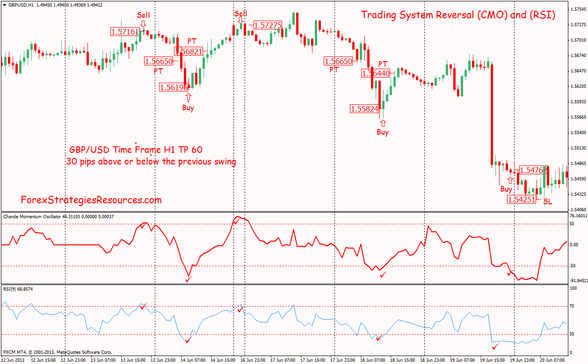Click '16 Jun 23:00' on the time axis
588x364 pixels.
coord(253,360)
